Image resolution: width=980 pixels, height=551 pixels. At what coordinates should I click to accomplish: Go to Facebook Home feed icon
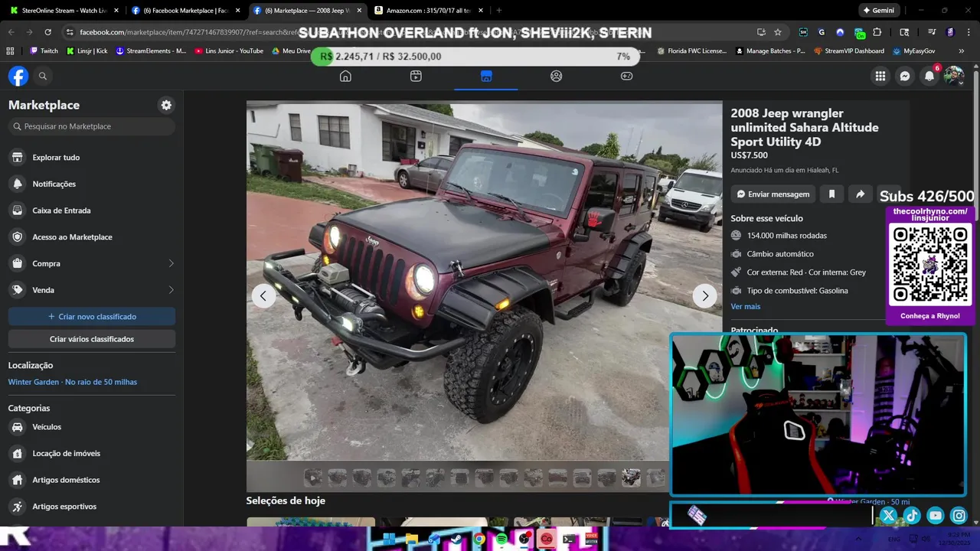[x=345, y=76]
